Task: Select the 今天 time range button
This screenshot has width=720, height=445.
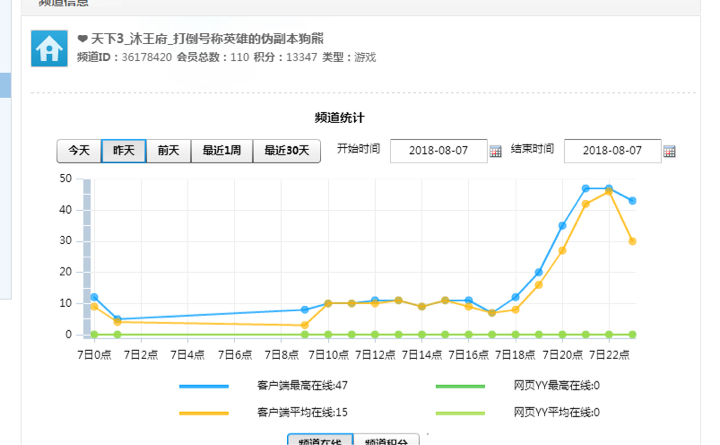Action: click(79, 151)
